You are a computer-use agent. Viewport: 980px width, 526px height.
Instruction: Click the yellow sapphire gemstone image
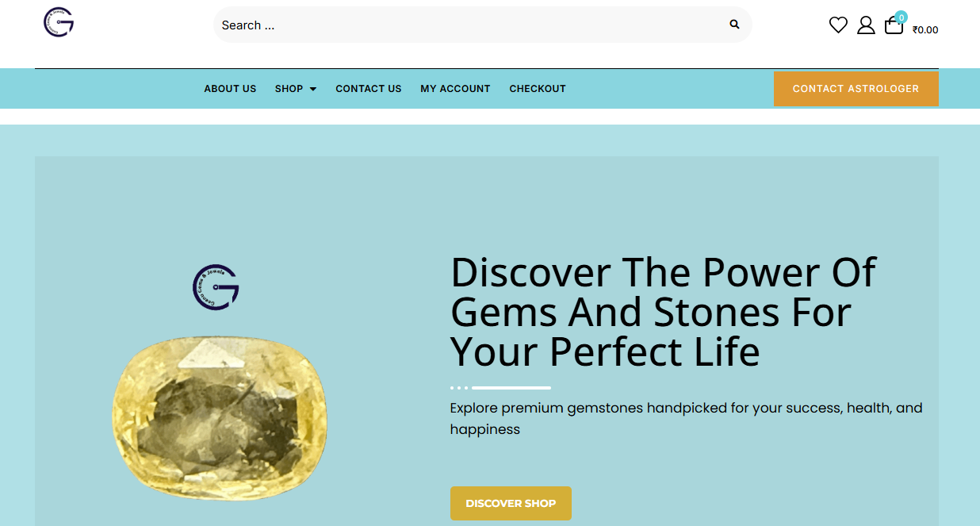(x=220, y=418)
